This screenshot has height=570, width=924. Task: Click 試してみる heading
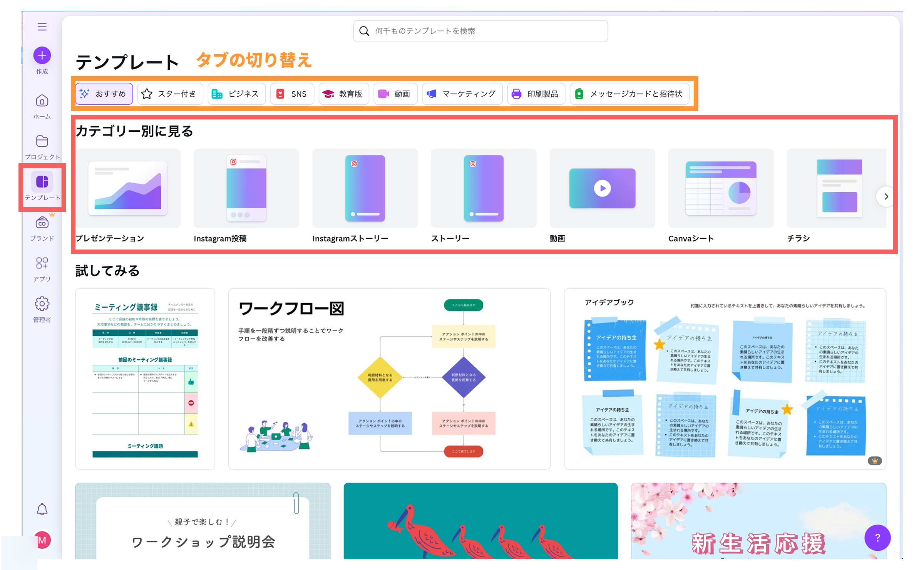107,270
